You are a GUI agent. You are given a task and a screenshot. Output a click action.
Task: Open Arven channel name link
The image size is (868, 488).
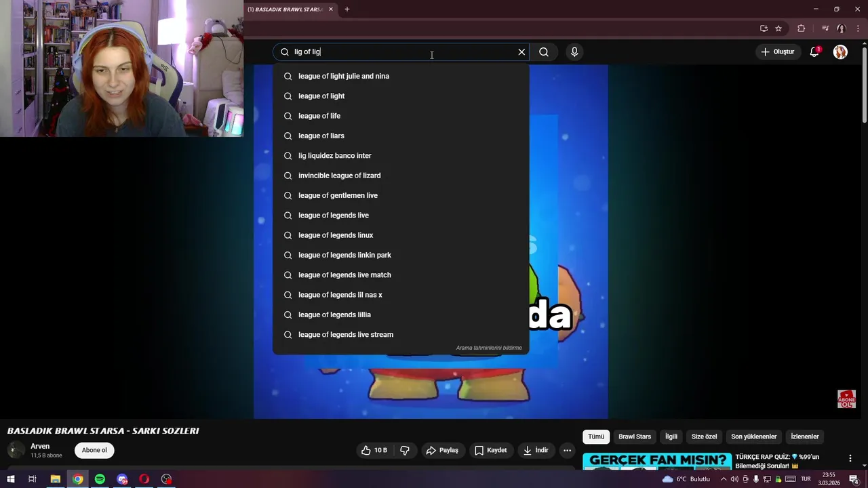pos(40,446)
